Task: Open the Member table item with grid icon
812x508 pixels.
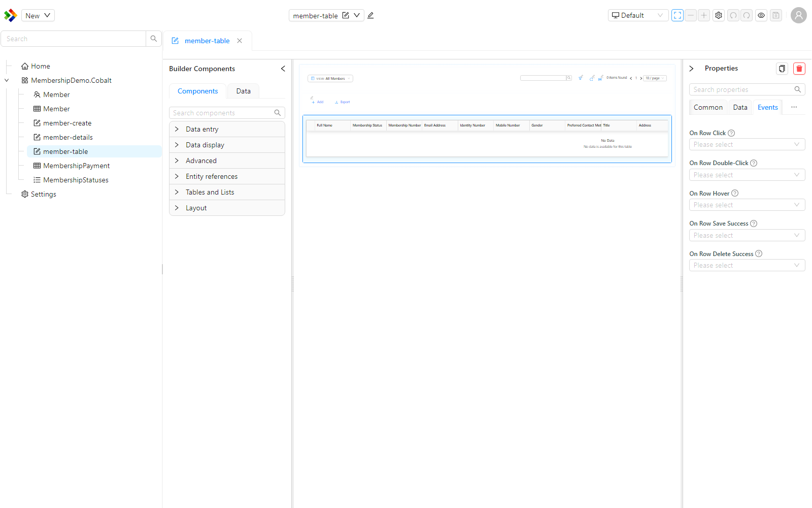Action: pyautogui.click(x=51, y=109)
